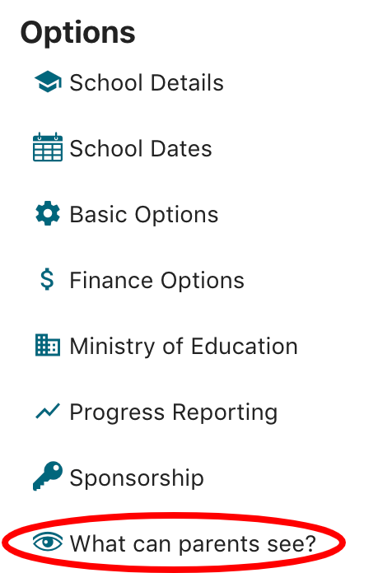Click the dollar sign icon
This screenshot has width=392, height=573.
pyautogui.click(x=47, y=280)
